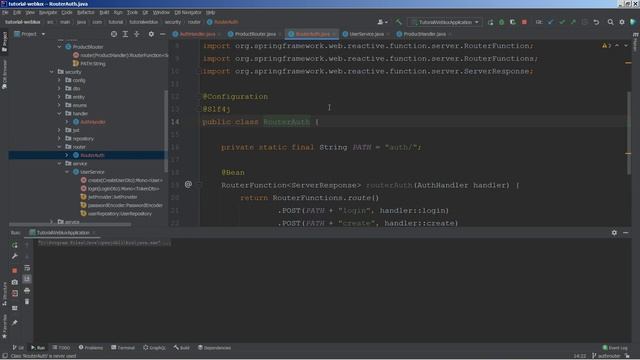Open the Project view selector dropdown
Image resolution: width=640 pixels, height=360 pixels.
coord(29,34)
